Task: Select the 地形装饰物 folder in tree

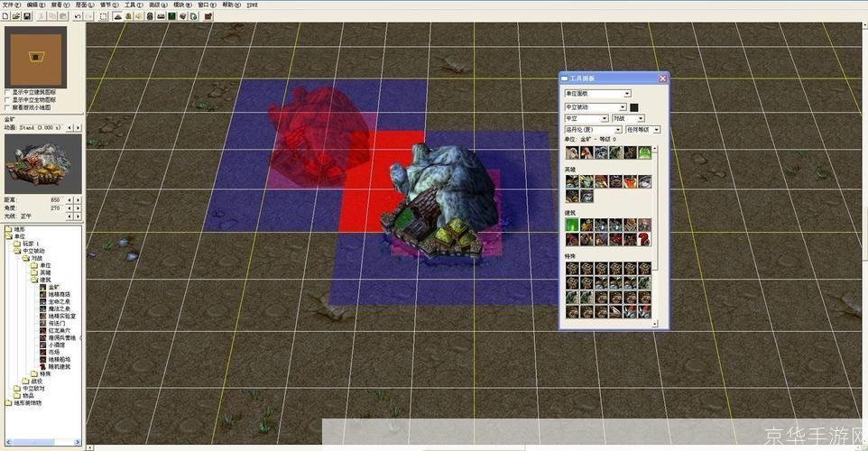Action: (x=28, y=403)
